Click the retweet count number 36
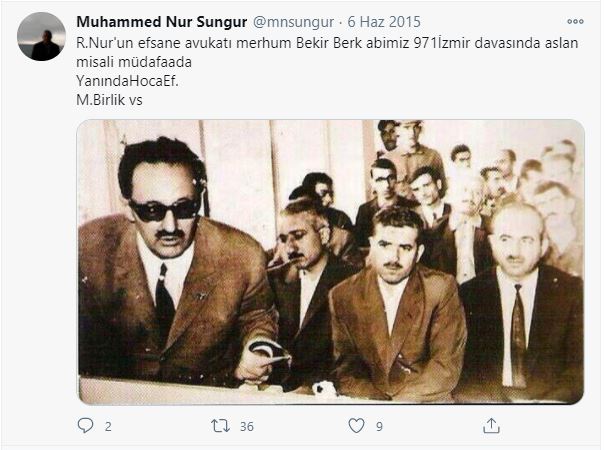This screenshot has height=450, width=605. pos(247,426)
